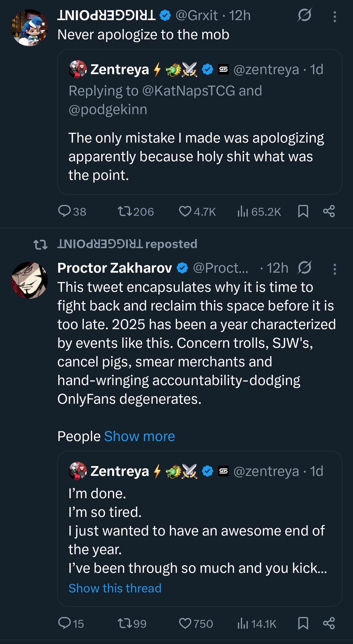Reply to Proctor Zakharov's post
The image size is (353, 644).
[x=65, y=623]
